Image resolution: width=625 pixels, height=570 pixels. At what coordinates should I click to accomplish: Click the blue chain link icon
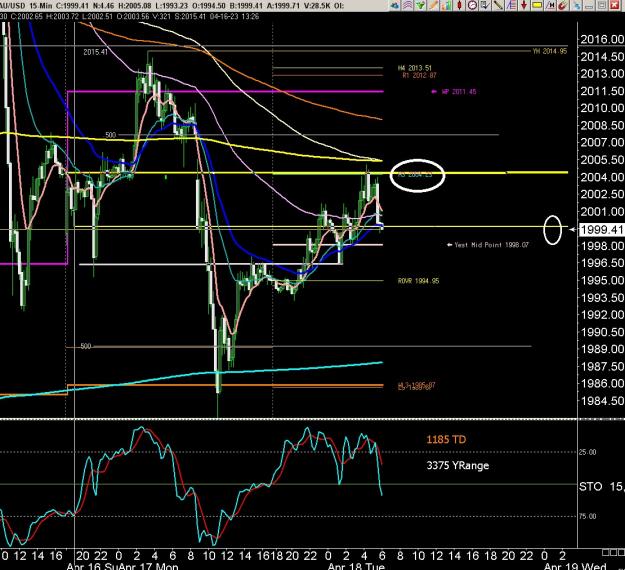coord(577,6)
